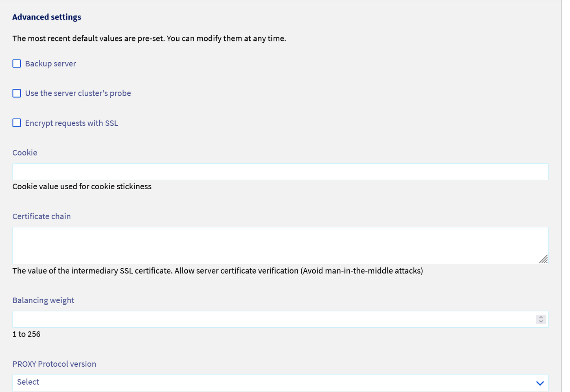The width and height of the screenshot is (570, 392).
Task: Click the "Encrypt requests with SSL" label
Action: pyautogui.click(x=72, y=123)
